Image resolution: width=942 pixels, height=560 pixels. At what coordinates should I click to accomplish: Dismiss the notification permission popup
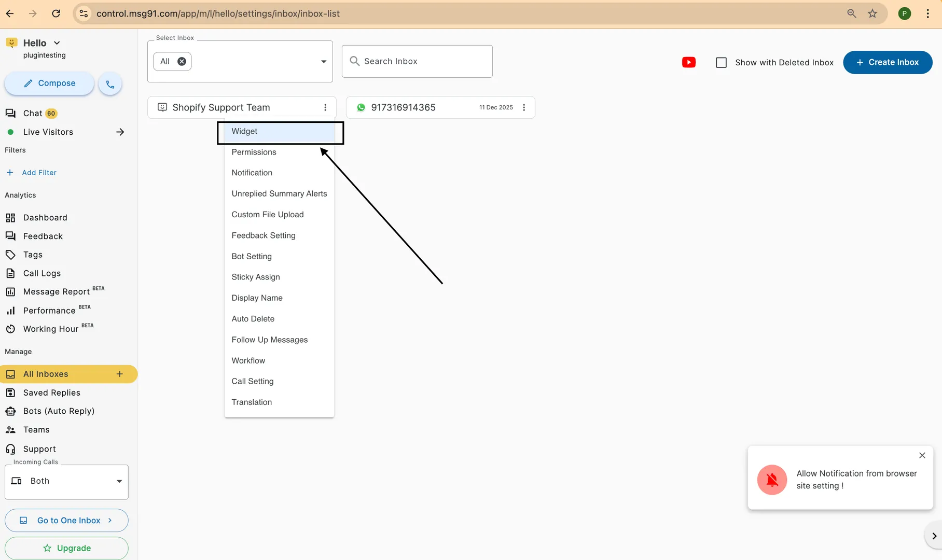tap(922, 455)
